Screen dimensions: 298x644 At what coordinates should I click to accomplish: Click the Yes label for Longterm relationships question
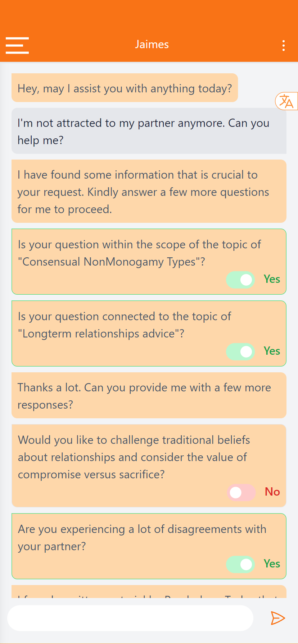point(272,351)
